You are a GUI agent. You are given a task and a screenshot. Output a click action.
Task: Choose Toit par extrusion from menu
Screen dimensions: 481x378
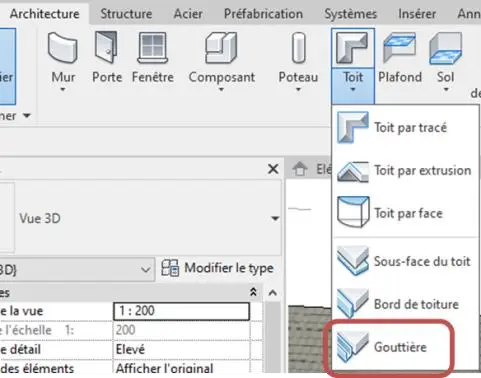pos(405,171)
